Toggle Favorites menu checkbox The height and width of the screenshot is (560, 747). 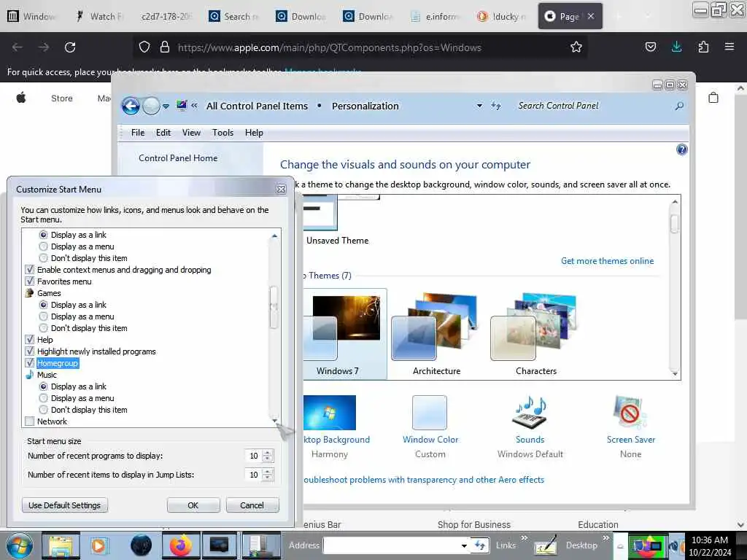tap(29, 281)
